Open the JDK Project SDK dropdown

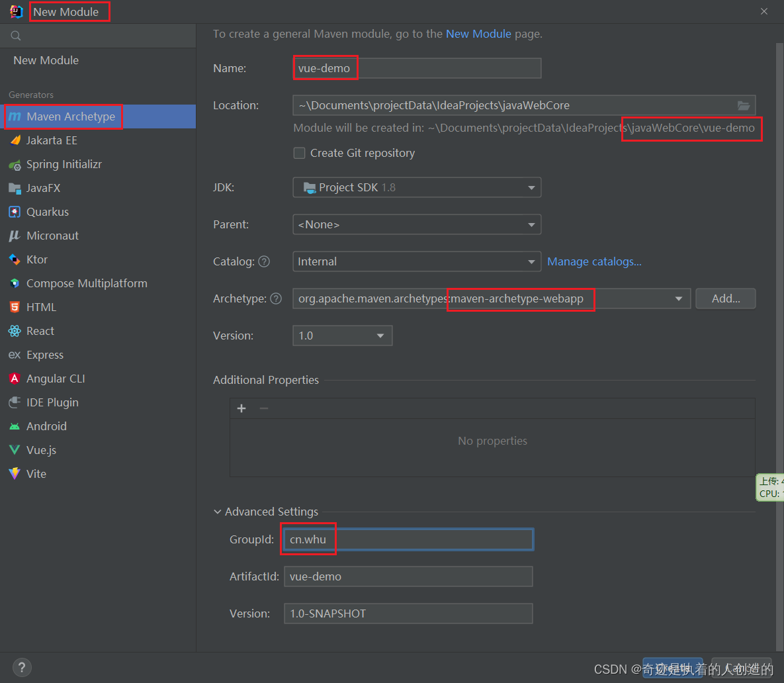click(417, 187)
